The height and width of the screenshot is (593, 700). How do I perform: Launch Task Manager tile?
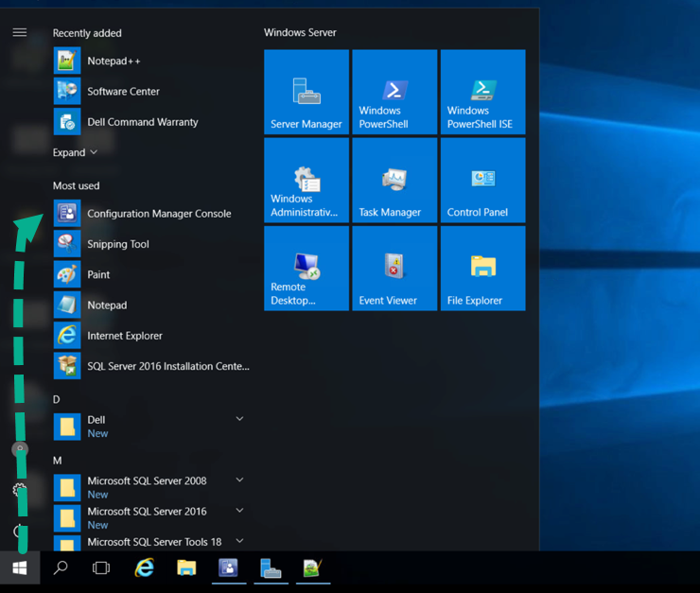pos(394,181)
